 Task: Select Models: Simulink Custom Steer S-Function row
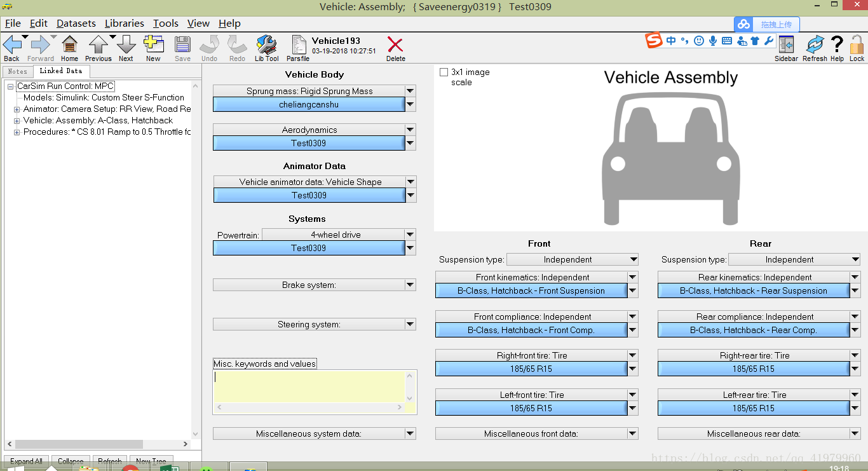click(x=104, y=98)
